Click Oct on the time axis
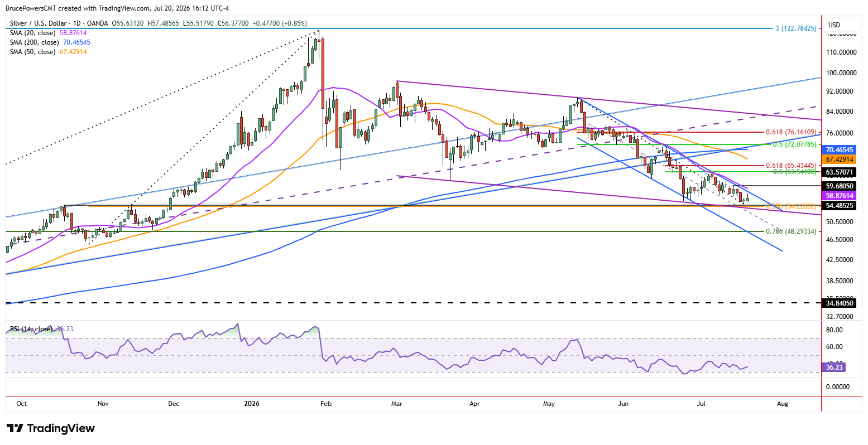 pyautogui.click(x=22, y=403)
